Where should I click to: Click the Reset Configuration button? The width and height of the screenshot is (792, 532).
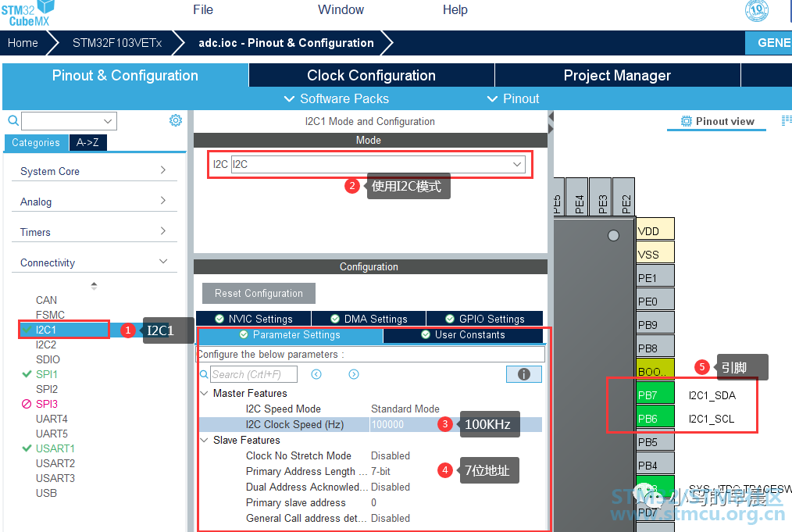259,293
